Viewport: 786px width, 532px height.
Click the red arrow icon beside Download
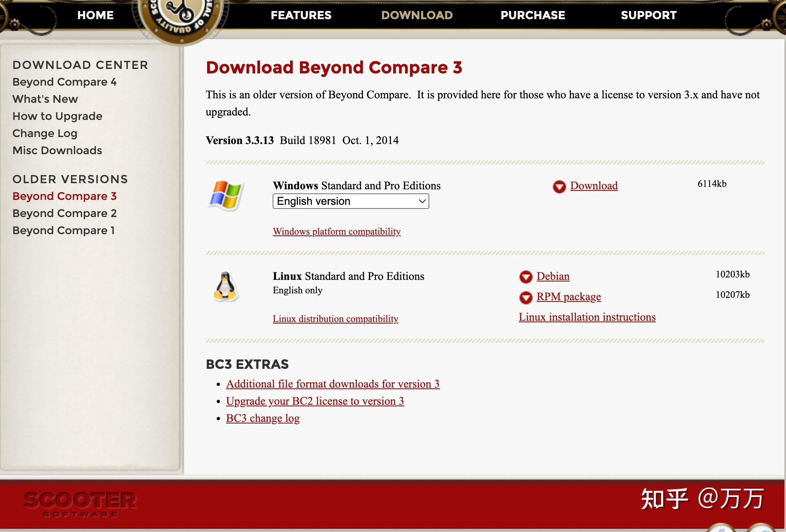pyautogui.click(x=559, y=187)
